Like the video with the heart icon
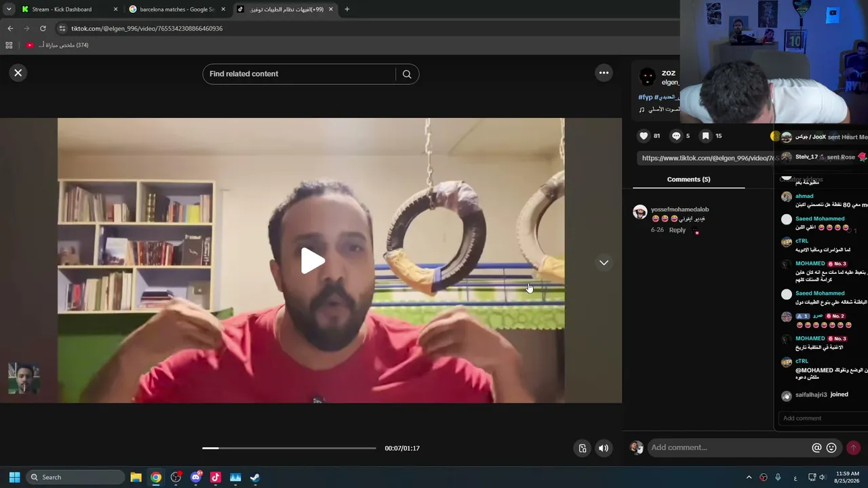This screenshot has width=868, height=488. [644, 136]
